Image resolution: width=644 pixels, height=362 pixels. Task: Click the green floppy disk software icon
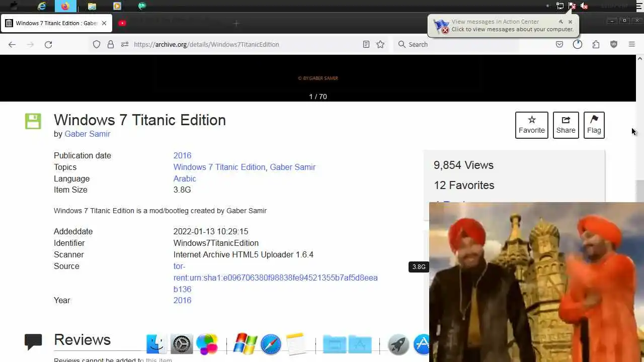pyautogui.click(x=33, y=121)
